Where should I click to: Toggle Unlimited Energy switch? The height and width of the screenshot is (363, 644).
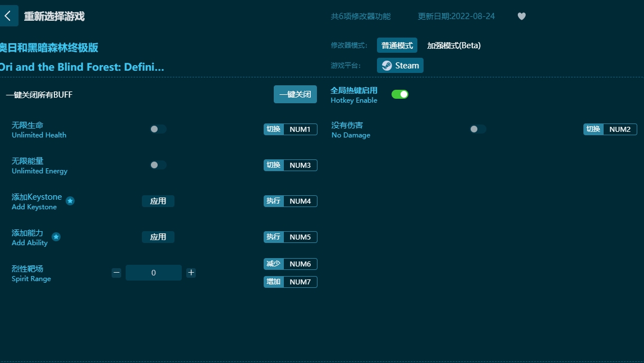158,165
